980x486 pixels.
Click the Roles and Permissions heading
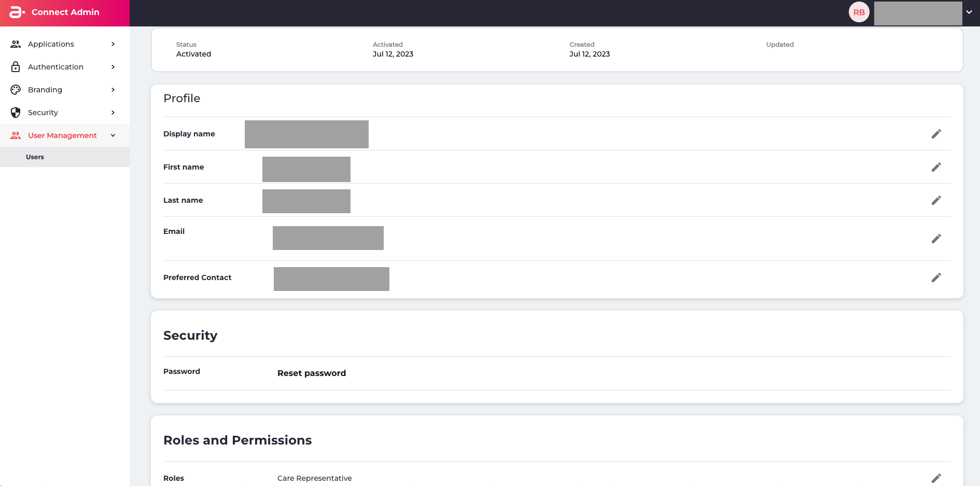coord(237,440)
